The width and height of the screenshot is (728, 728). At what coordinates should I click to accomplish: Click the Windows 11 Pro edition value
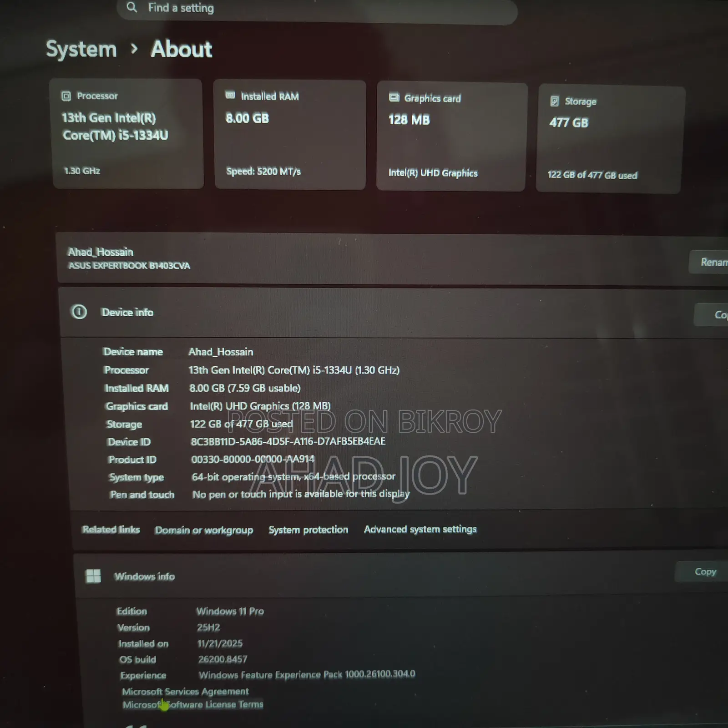click(x=230, y=611)
